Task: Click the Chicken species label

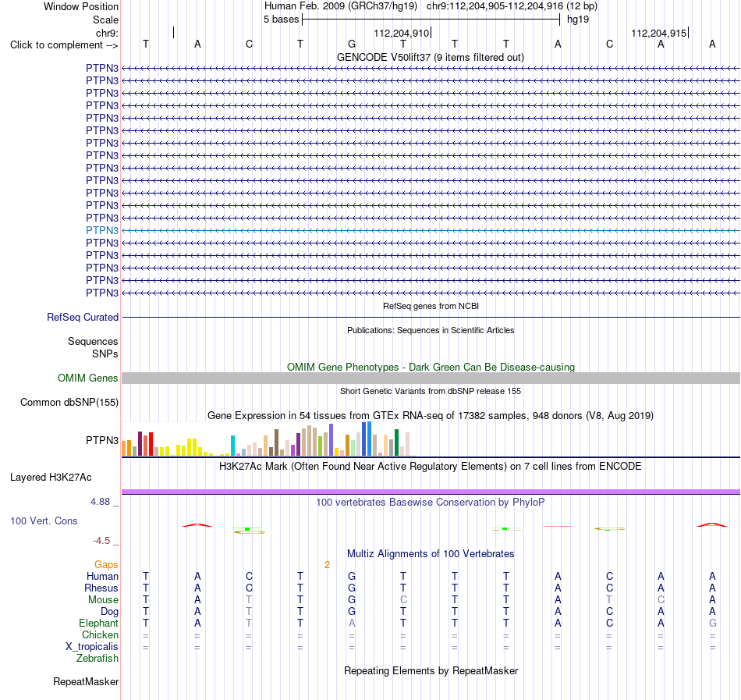Action: (x=100, y=634)
